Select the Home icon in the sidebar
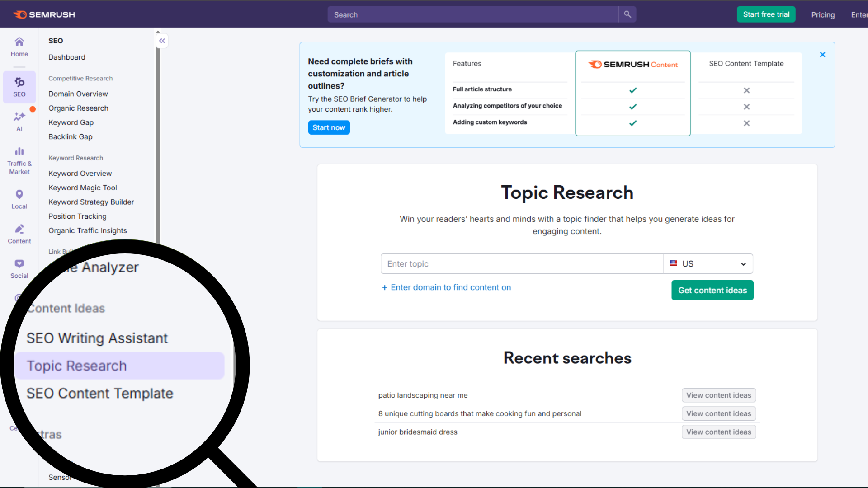Image resolution: width=868 pixels, height=488 pixels. [x=19, y=47]
